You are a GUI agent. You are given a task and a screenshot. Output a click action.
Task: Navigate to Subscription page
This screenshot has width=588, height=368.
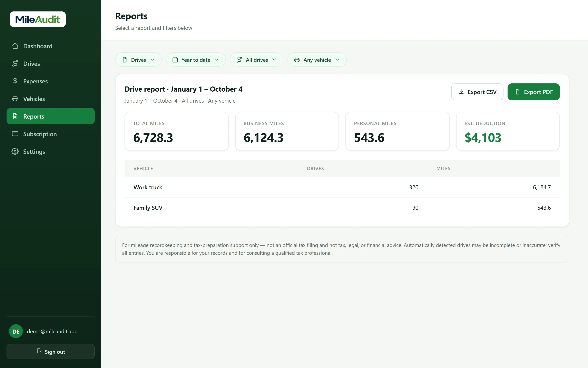point(51,134)
